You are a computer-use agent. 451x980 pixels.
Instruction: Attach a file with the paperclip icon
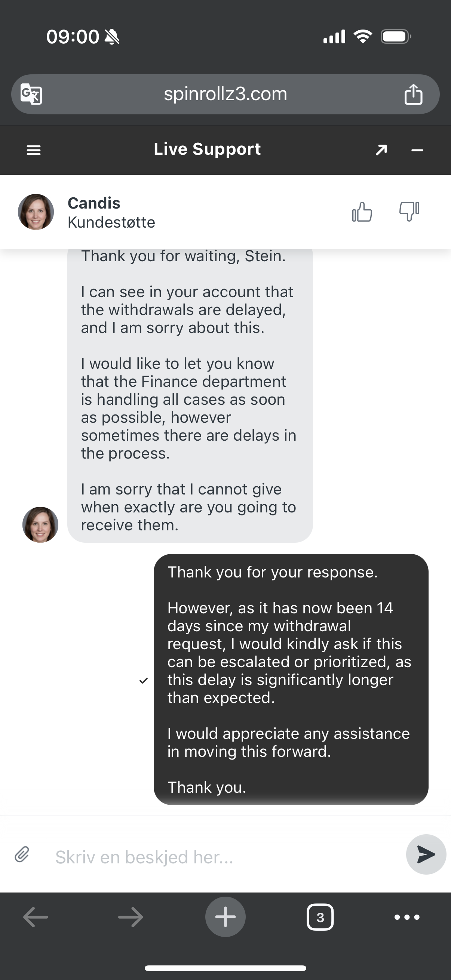(x=22, y=854)
